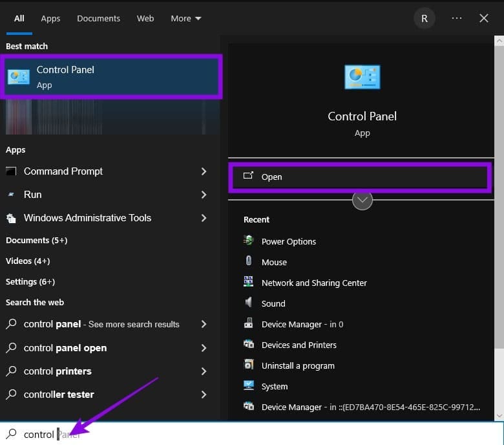The image size is (504, 445).
Task: Click the System monitor icon
Action: [249, 385]
